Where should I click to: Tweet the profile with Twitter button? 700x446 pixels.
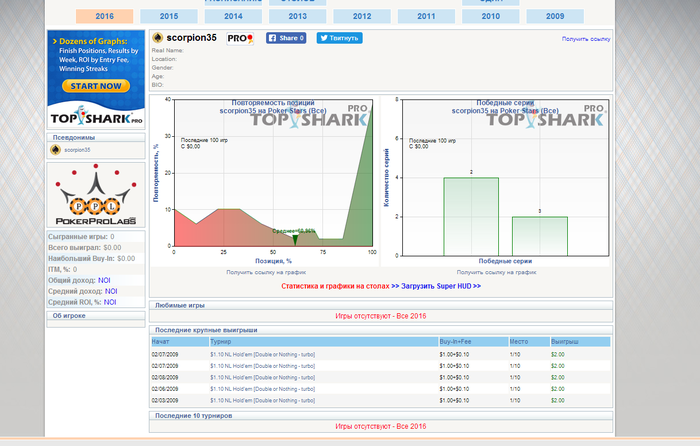pos(339,38)
